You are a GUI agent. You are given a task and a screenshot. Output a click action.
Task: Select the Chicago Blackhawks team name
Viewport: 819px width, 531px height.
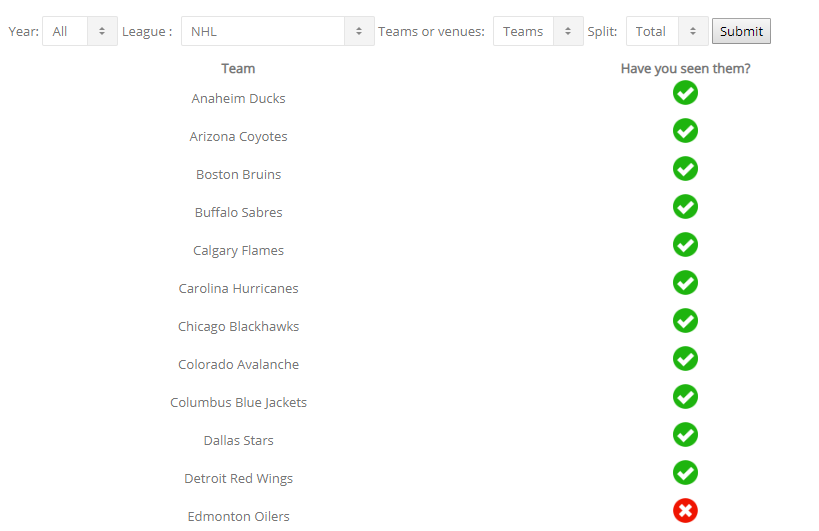(238, 327)
